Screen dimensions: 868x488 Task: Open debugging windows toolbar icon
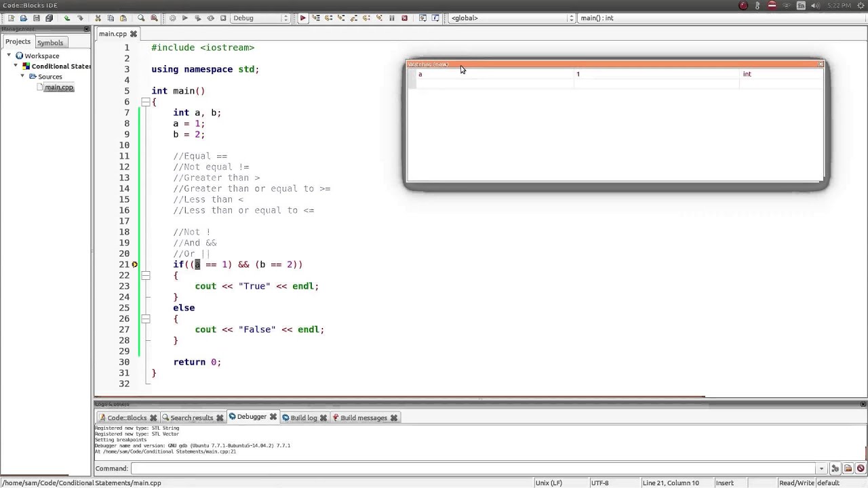[x=422, y=18]
